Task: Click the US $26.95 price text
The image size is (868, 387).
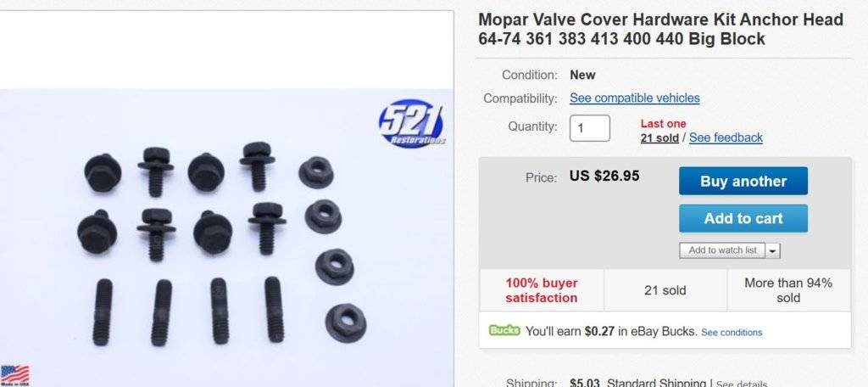Action: 604,177
